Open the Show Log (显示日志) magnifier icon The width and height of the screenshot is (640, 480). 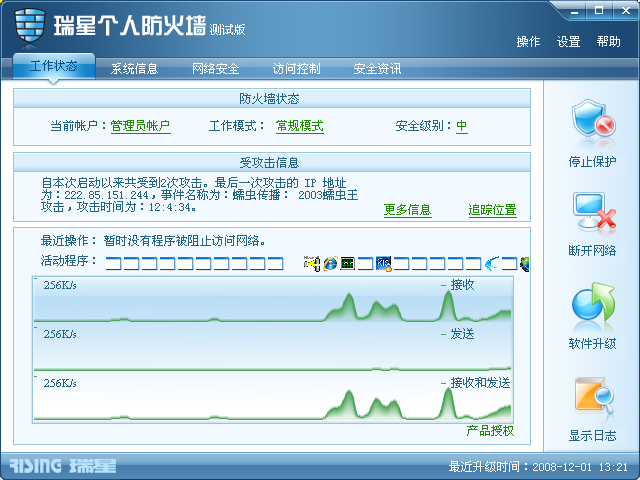(x=594, y=395)
